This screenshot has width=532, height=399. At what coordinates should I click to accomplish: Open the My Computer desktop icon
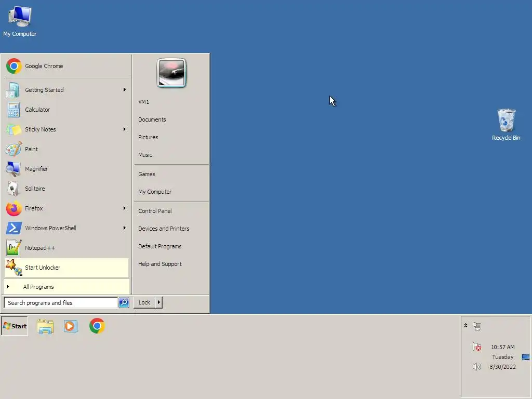point(20,21)
